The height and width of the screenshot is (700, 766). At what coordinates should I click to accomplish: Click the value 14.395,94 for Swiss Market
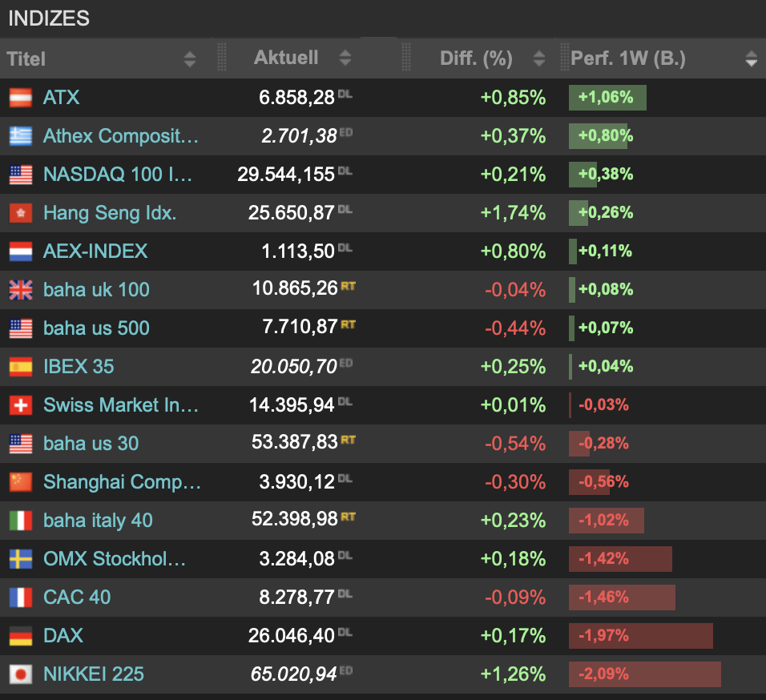292,405
